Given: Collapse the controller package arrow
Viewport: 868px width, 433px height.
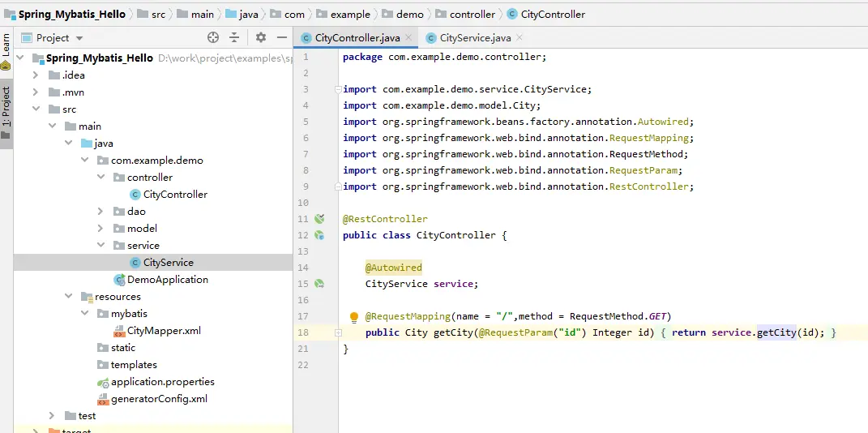Looking at the screenshot, I should pos(100,178).
